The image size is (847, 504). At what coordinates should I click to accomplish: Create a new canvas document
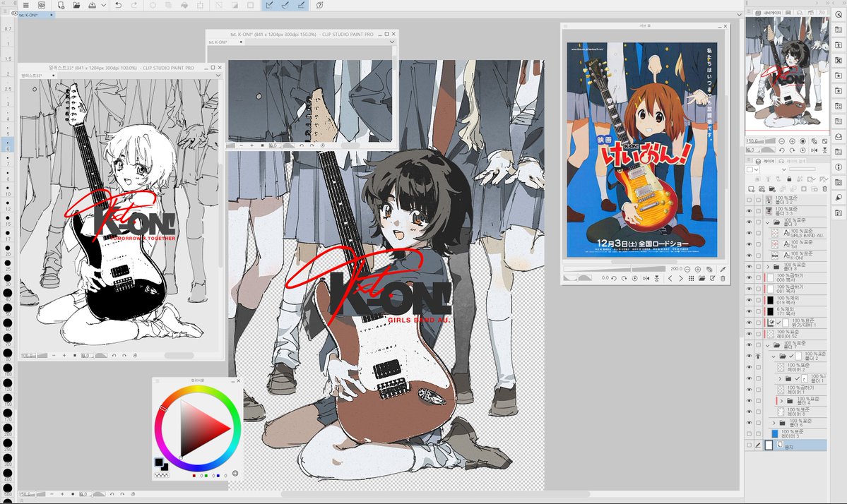pos(61,5)
